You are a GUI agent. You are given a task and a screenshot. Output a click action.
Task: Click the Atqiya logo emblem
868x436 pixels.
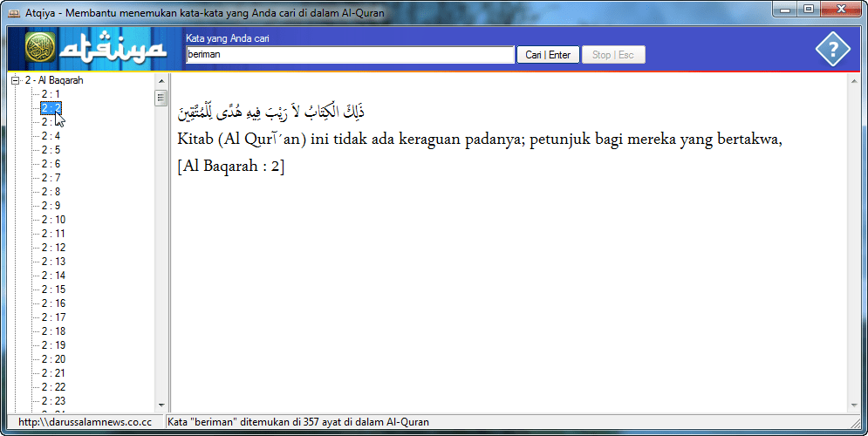[x=39, y=49]
